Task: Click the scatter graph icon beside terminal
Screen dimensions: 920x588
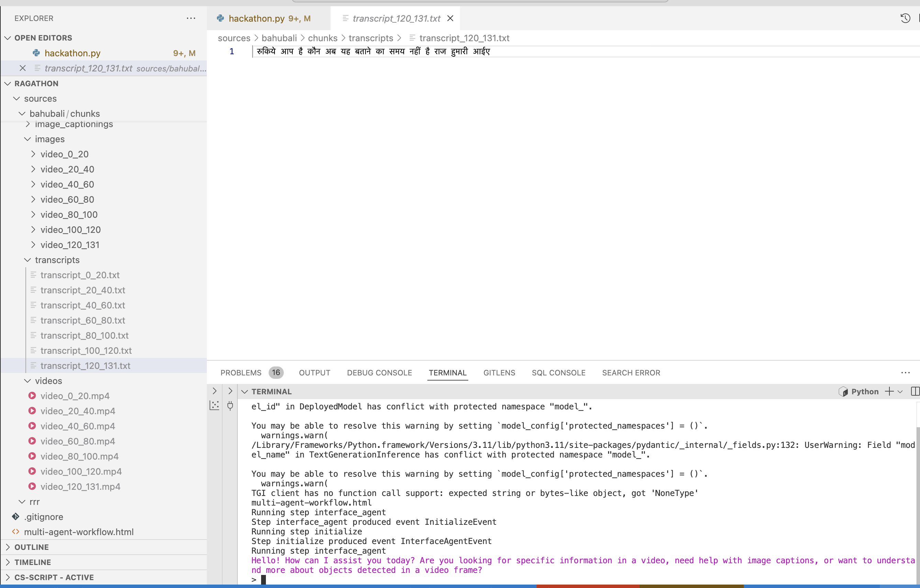Action: click(x=215, y=406)
